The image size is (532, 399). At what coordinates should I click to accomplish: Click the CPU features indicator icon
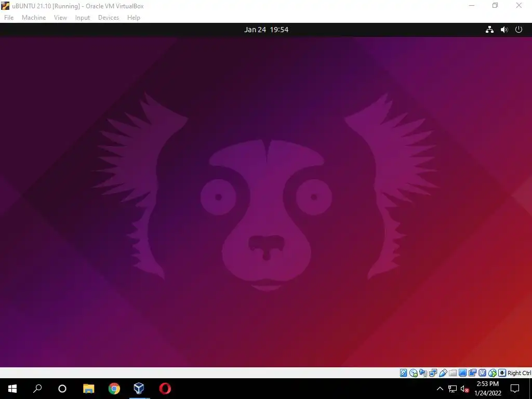[x=482, y=373]
